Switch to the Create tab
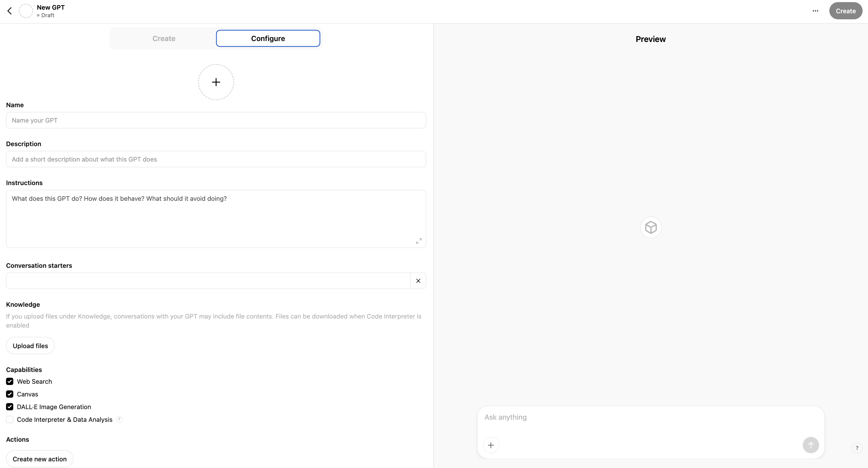 point(164,38)
